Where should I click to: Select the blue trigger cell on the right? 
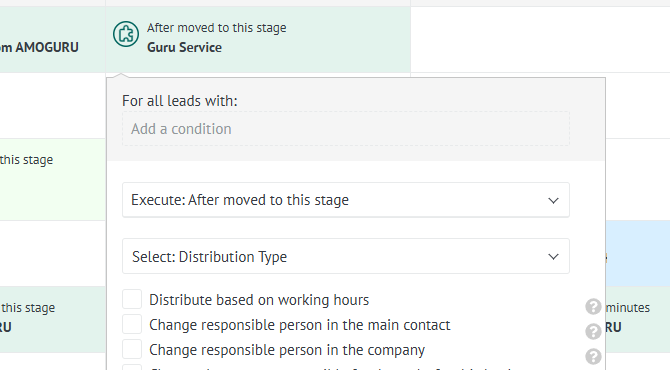coord(638,253)
